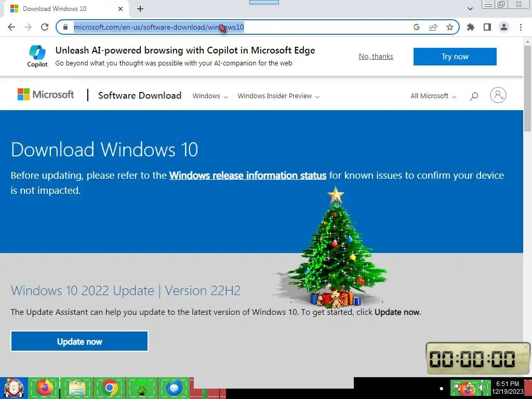Click the page vertical scrollbar thumb

[x=528, y=88]
